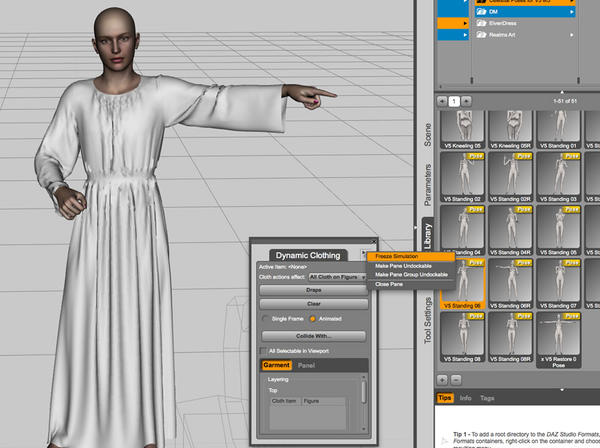
Task: Click the Dynamic Clothing pane title tab
Action: tap(308, 256)
